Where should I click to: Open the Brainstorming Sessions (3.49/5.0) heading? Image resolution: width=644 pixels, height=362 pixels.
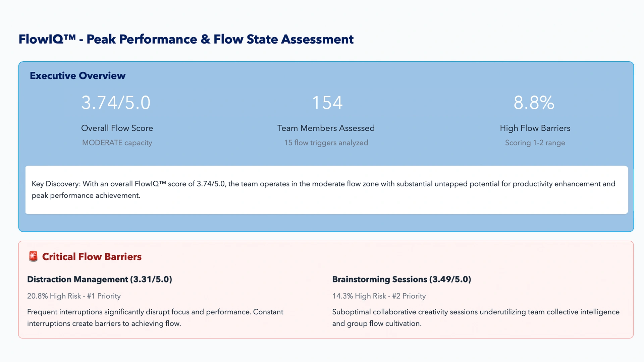pyautogui.click(x=401, y=280)
